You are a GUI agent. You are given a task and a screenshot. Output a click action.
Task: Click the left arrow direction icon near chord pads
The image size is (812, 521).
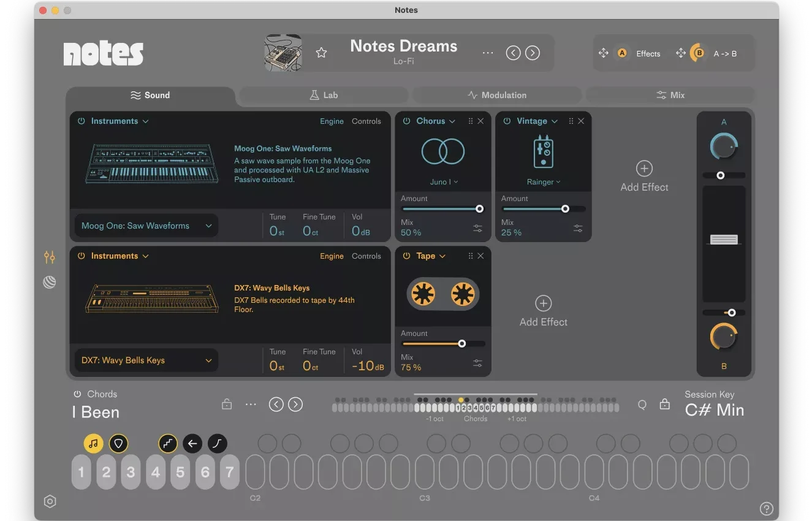click(192, 443)
